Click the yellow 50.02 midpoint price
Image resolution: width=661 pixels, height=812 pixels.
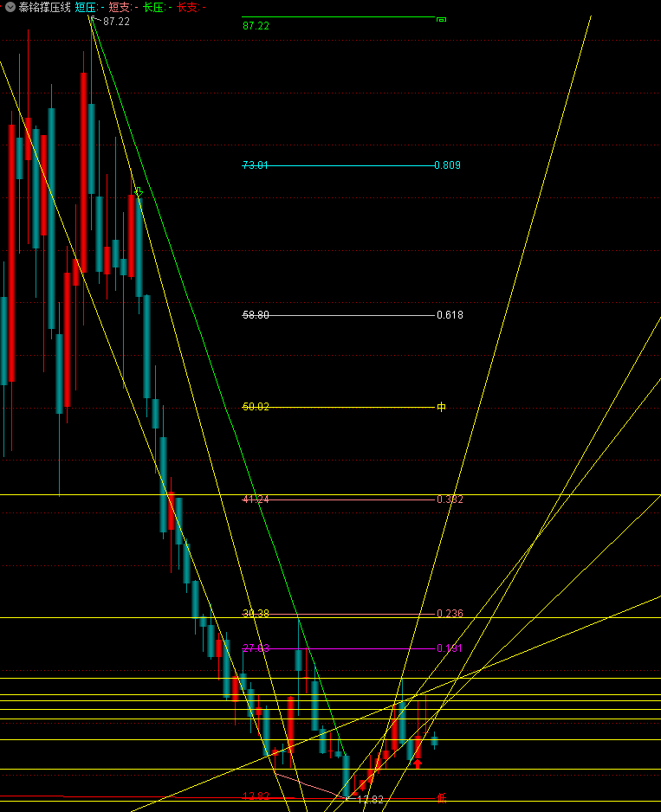[256, 407]
